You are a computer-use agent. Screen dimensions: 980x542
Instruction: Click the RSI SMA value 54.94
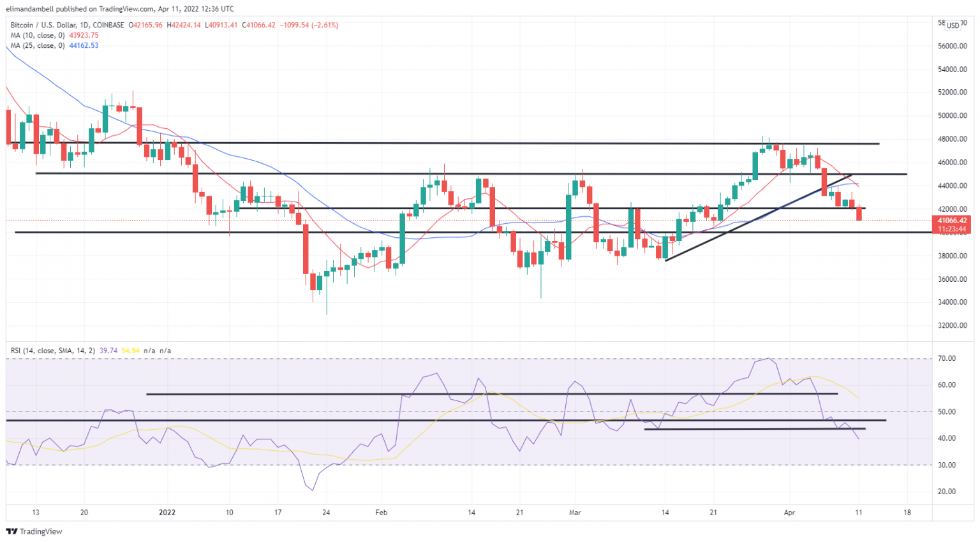(x=130, y=351)
